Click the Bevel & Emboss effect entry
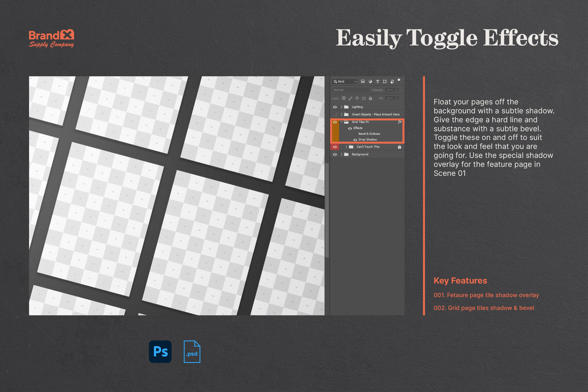This screenshot has width=588, height=392. (369, 134)
